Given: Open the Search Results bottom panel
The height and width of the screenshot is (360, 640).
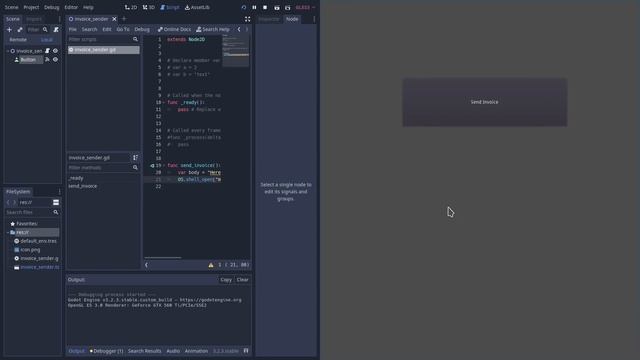Looking at the screenshot, I should point(144,351).
